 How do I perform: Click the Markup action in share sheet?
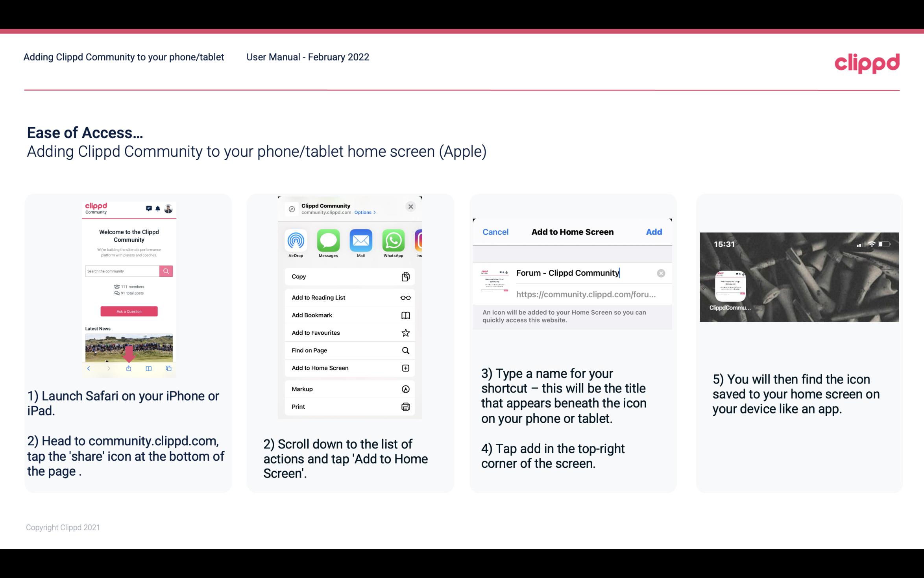click(349, 389)
